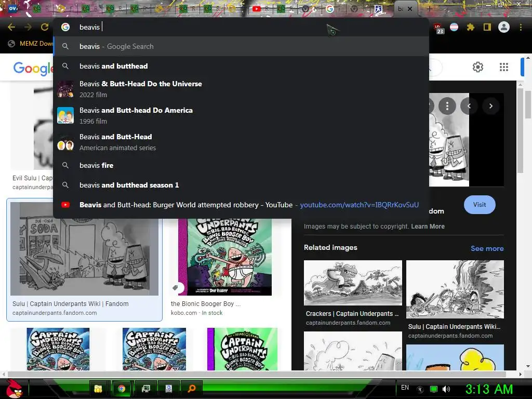Select the 'beavis fire' suggestion

point(241,165)
